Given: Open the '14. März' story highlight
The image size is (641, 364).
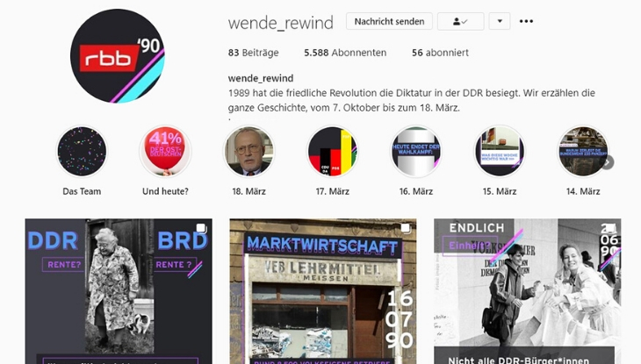Looking at the screenshot, I should coord(583,151).
